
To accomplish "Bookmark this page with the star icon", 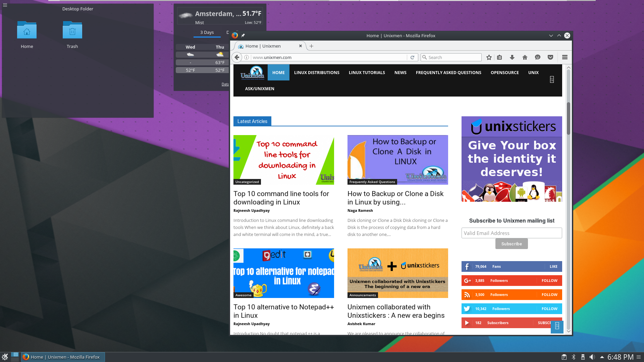I will [x=489, y=57].
